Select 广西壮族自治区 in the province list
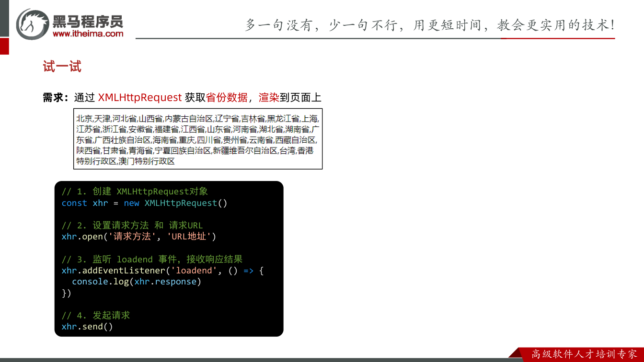The image size is (644, 362). (123, 140)
